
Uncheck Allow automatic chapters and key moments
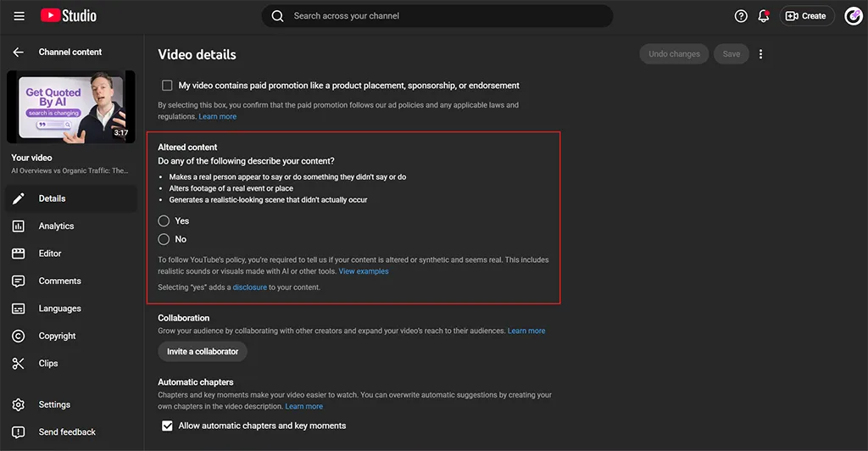point(167,426)
